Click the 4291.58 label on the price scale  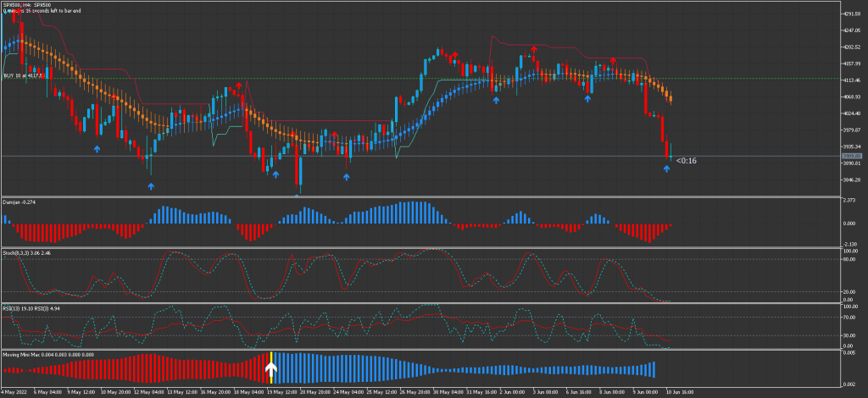[850, 14]
